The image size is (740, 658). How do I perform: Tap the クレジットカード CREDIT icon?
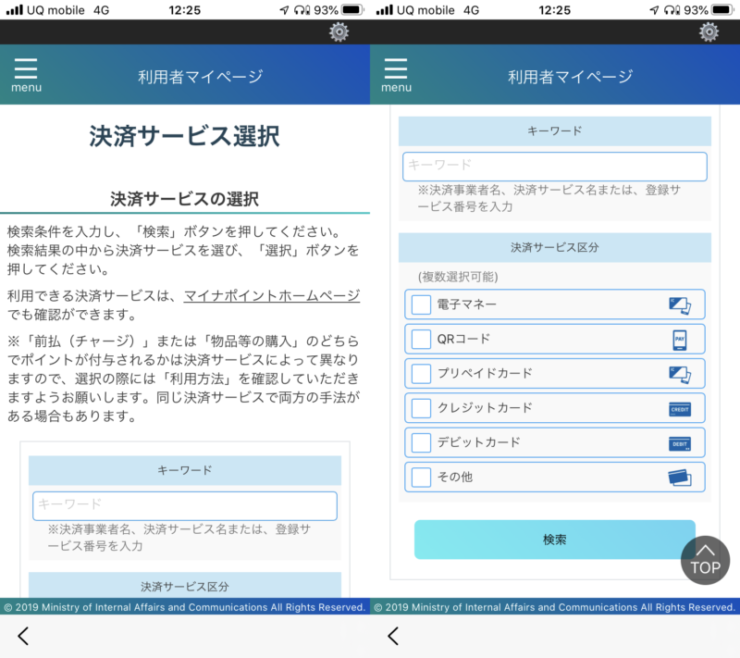[680, 409]
